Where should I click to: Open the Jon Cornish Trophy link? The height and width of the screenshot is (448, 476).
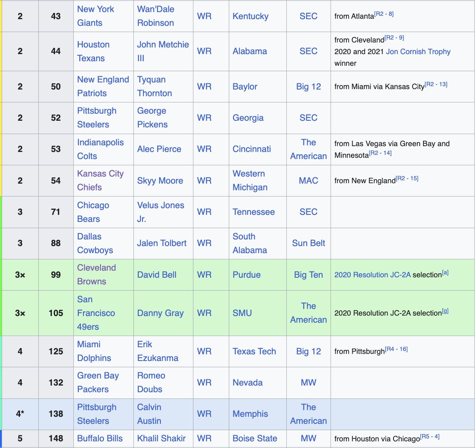point(418,52)
